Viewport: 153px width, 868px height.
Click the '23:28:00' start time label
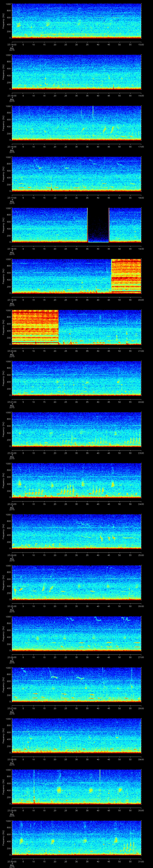(12, 759)
